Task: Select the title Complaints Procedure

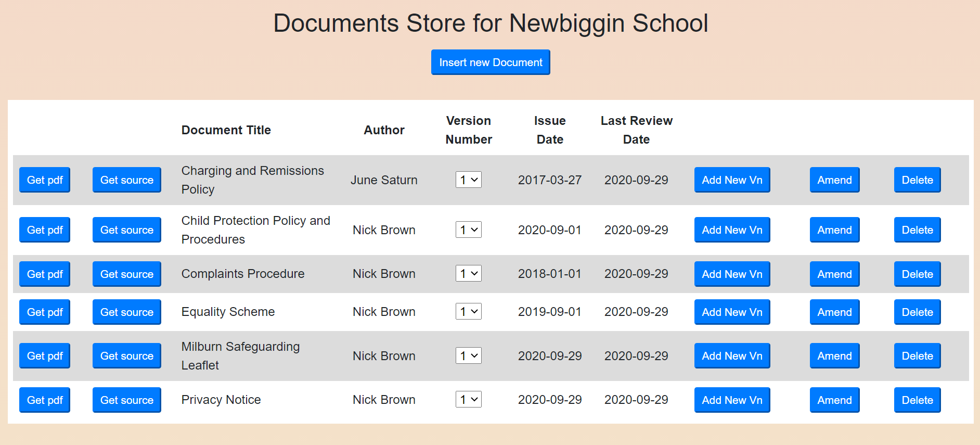Action: click(243, 274)
